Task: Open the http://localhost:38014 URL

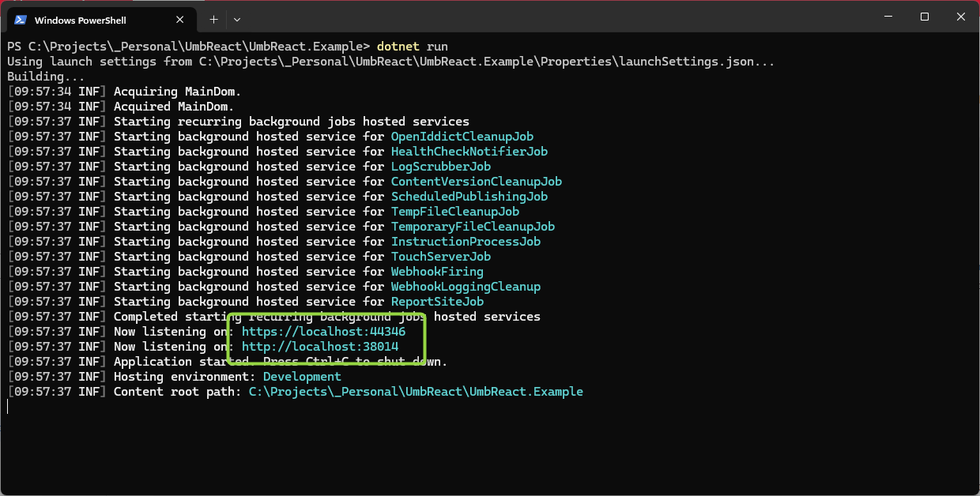Action: (320, 347)
